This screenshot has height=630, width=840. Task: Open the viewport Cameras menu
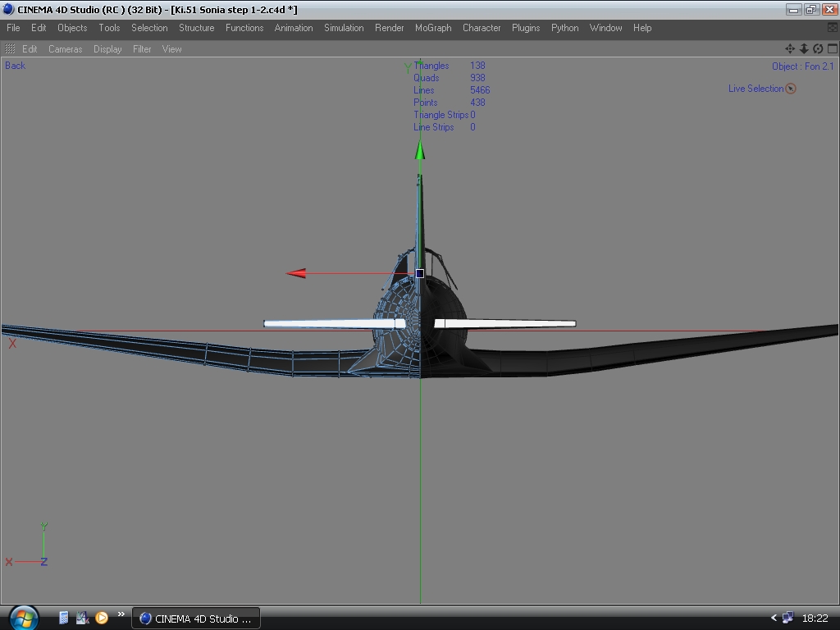65,49
